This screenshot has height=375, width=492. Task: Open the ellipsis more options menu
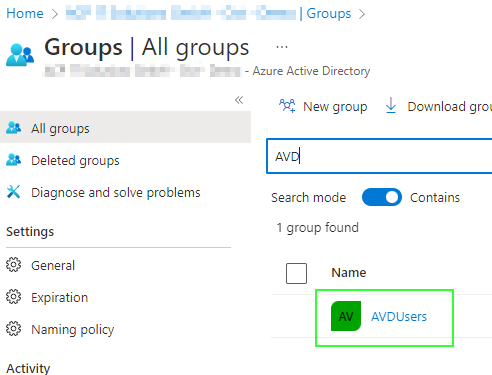282,47
